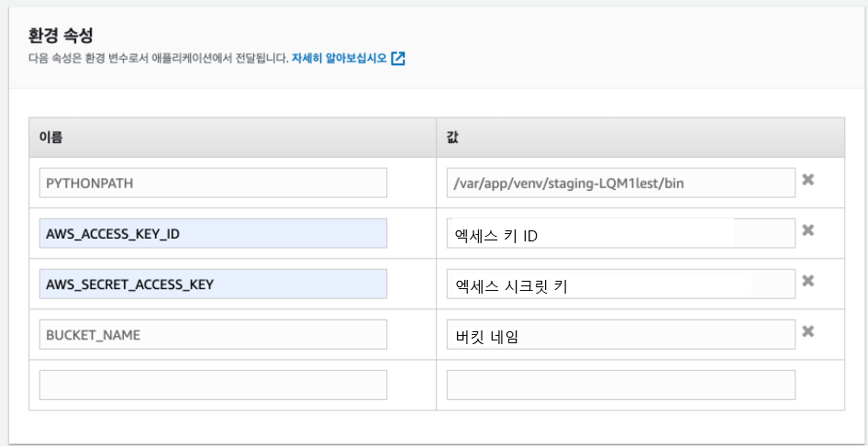The image size is (868, 446).
Task: Click the 엑세스 키 ID value field
Action: tap(621, 233)
